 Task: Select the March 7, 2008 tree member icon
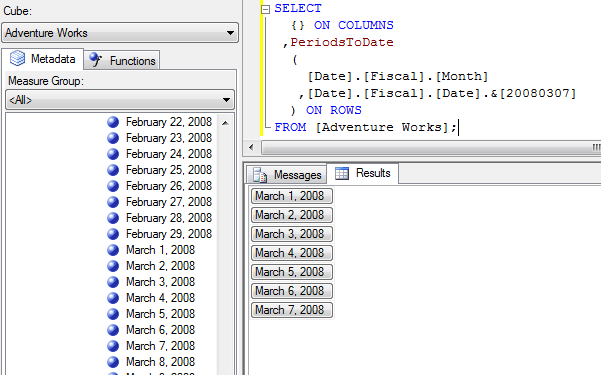pos(113,346)
